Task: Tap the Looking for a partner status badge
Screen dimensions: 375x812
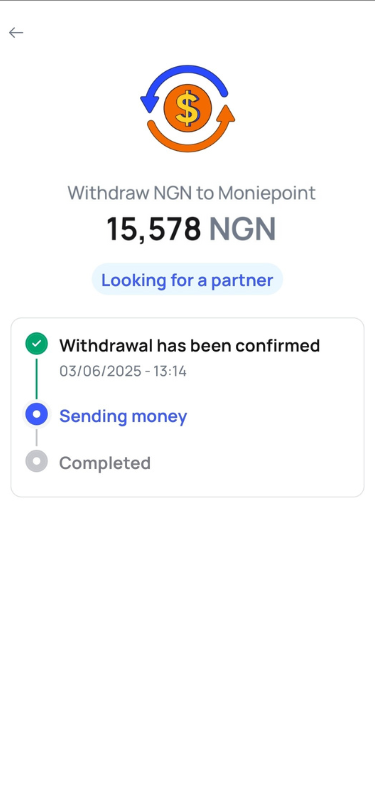Action: click(x=187, y=280)
